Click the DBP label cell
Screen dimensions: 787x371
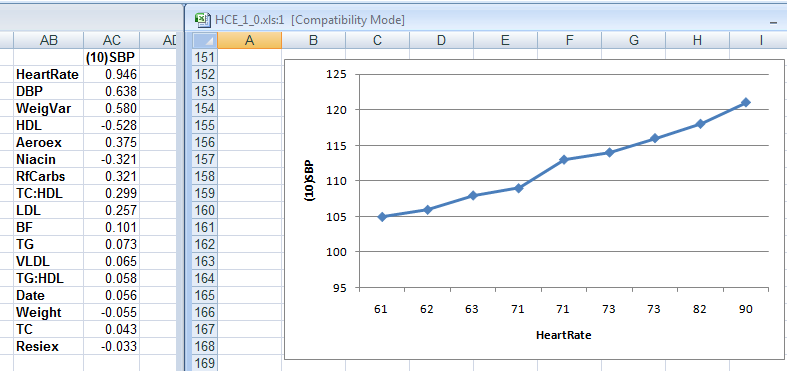tap(49, 92)
